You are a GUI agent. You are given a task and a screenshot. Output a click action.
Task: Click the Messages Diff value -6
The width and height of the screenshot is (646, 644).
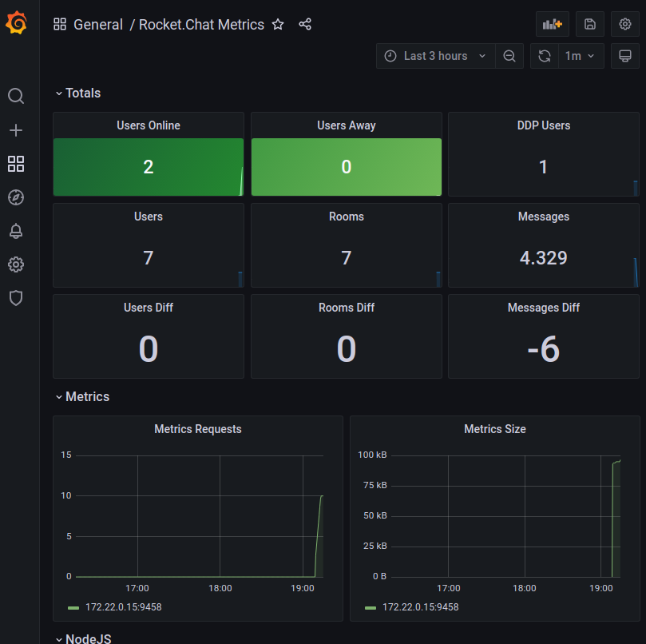click(544, 349)
